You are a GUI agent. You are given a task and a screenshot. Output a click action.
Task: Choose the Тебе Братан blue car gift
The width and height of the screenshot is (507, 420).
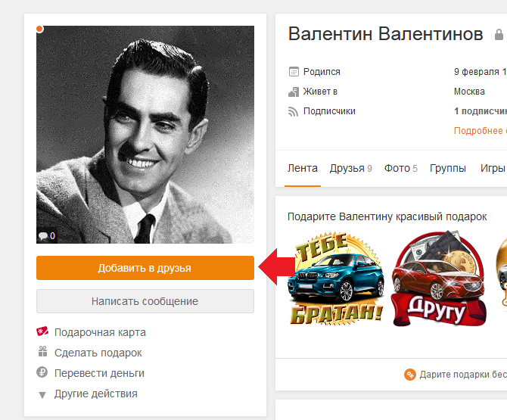[336, 278]
